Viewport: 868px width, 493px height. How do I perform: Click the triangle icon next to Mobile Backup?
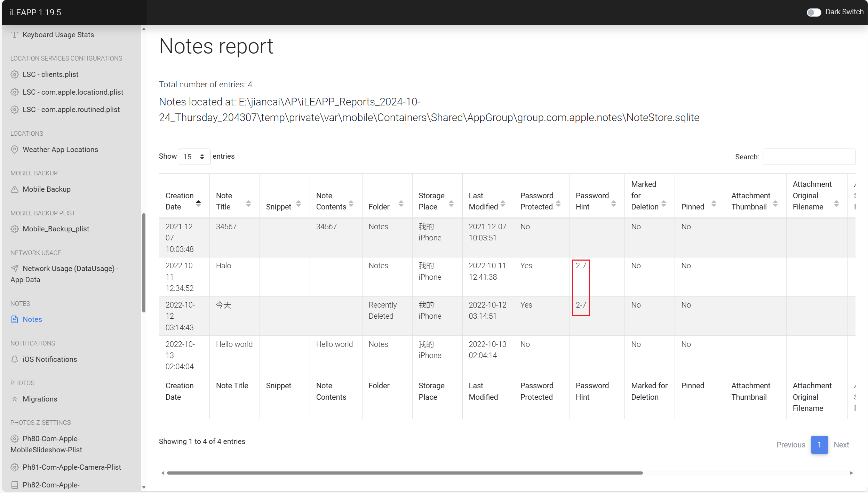(x=15, y=189)
